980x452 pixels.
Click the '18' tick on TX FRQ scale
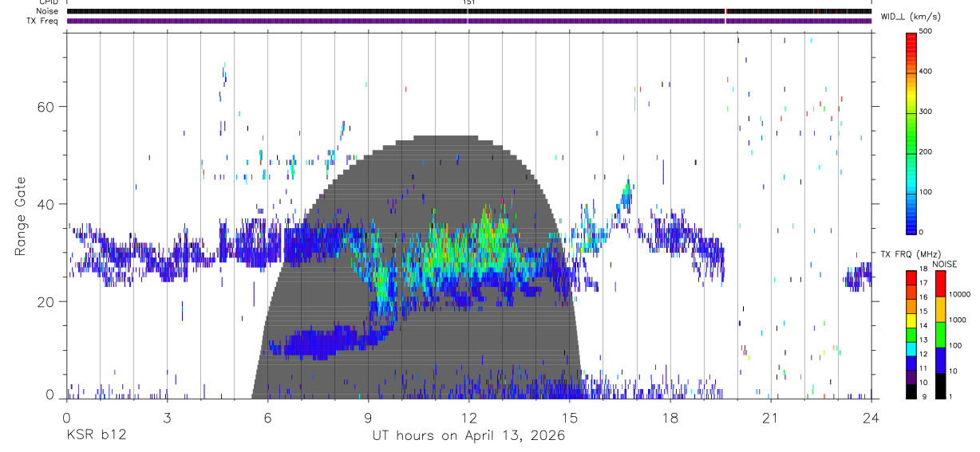click(923, 269)
